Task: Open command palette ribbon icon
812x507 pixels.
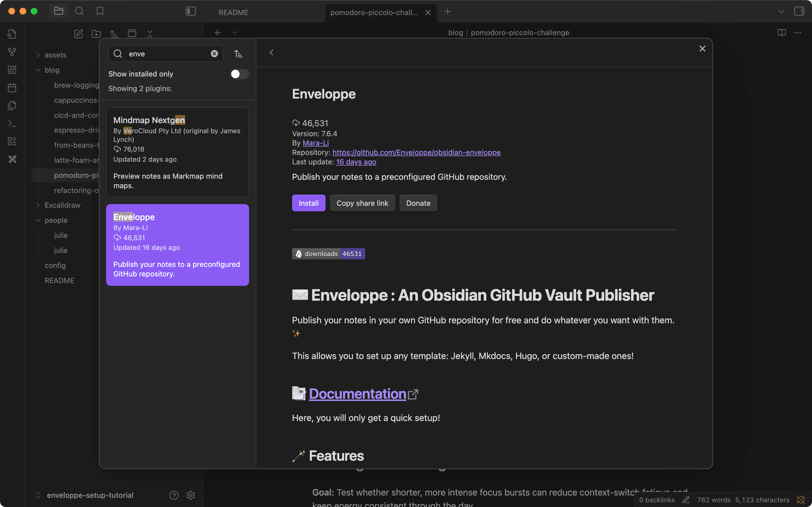Action: (x=12, y=123)
